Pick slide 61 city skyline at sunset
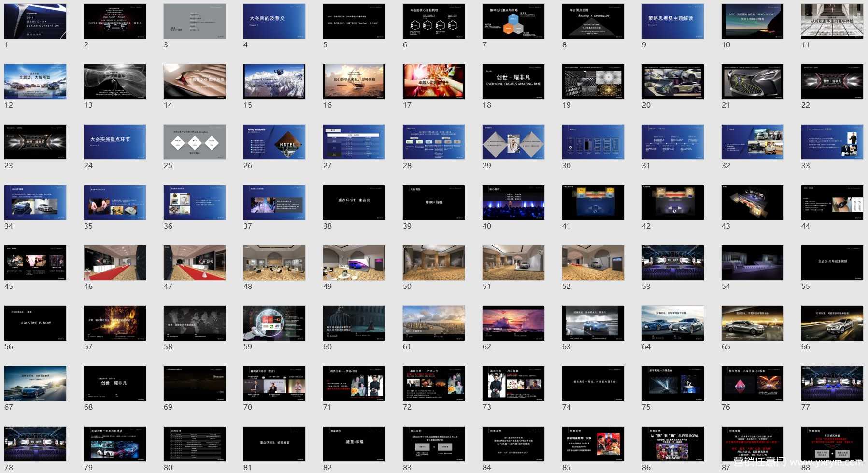 (x=434, y=323)
